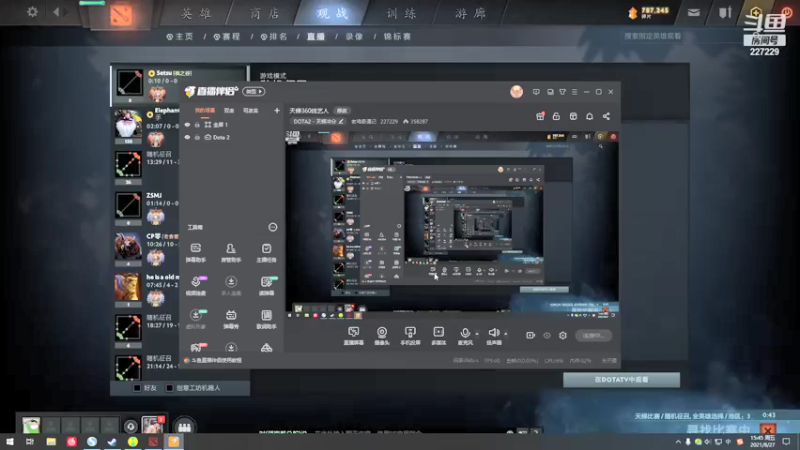Add 直播屏幕 screen capture source
Image resolution: width=800 pixels, height=450 pixels.
pos(353,336)
